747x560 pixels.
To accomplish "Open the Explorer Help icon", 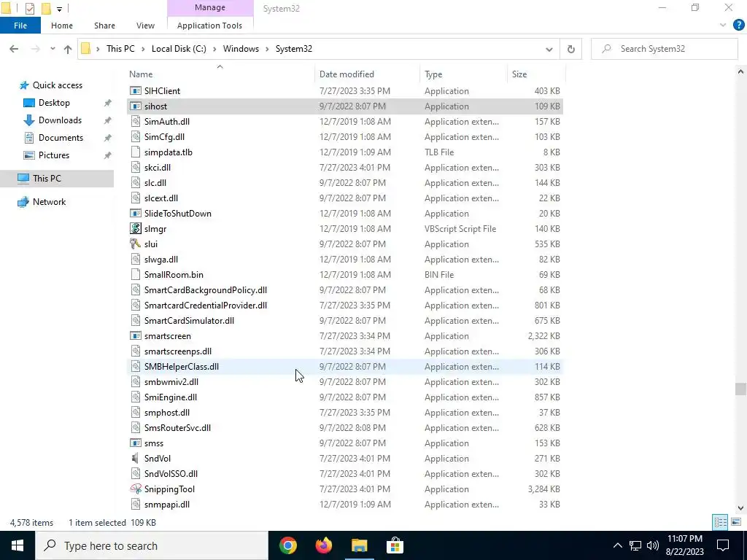I will [738, 26].
